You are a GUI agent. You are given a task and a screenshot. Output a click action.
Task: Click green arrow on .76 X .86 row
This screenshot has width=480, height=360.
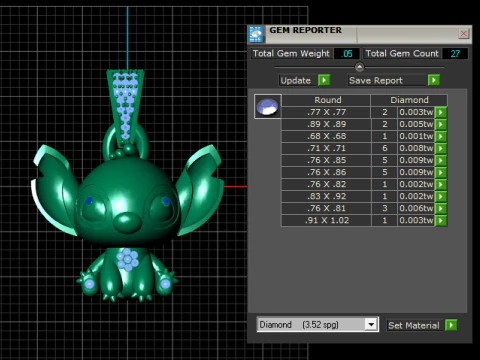point(441,172)
